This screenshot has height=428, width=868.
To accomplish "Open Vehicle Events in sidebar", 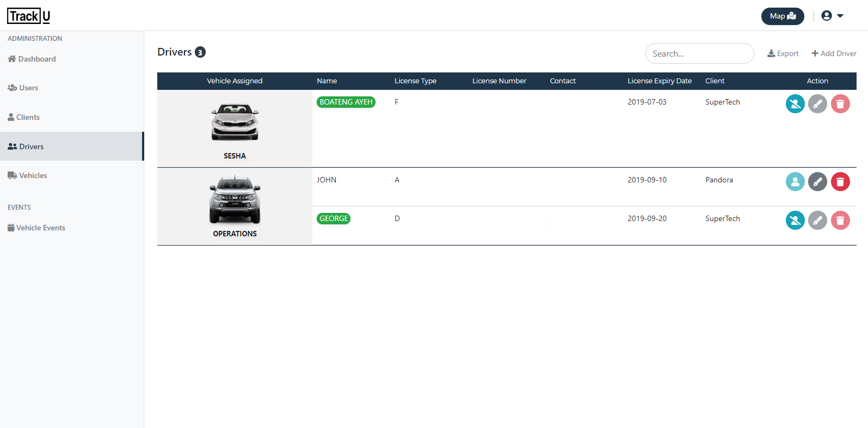I will click(x=36, y=228).
